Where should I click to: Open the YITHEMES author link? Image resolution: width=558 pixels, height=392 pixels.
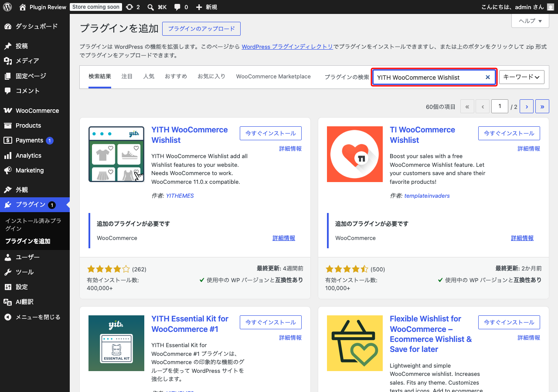180,196
